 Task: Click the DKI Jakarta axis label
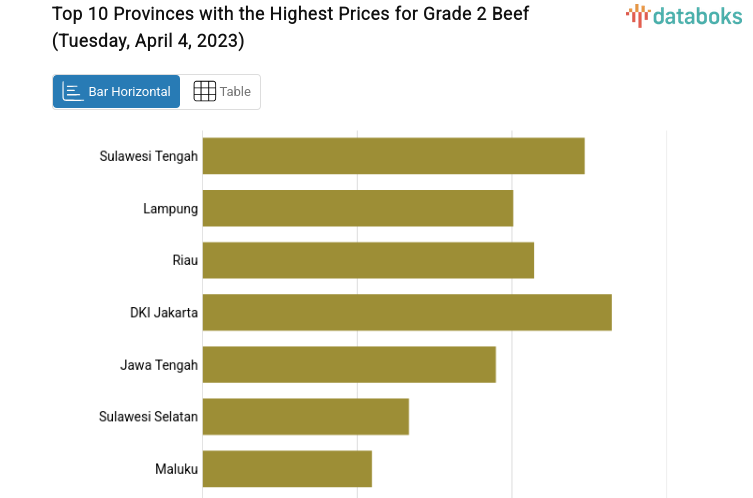[164, 312]
